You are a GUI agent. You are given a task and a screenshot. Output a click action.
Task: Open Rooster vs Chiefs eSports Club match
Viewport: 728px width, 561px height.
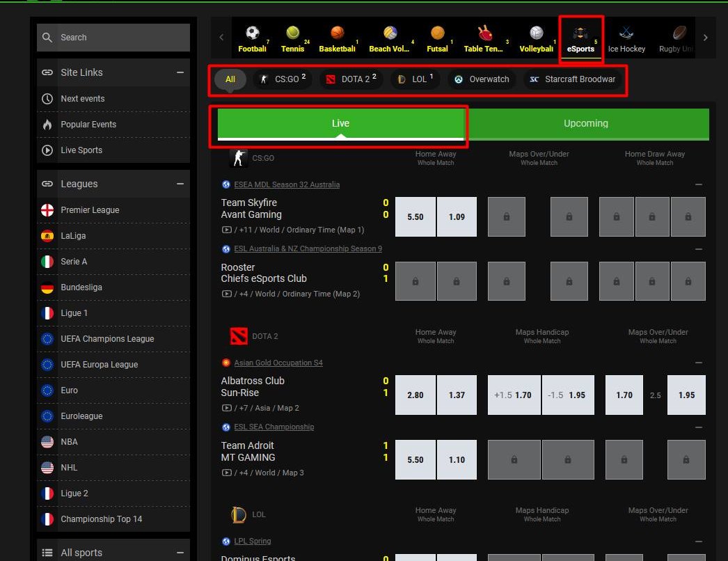(x=264, y=273)
